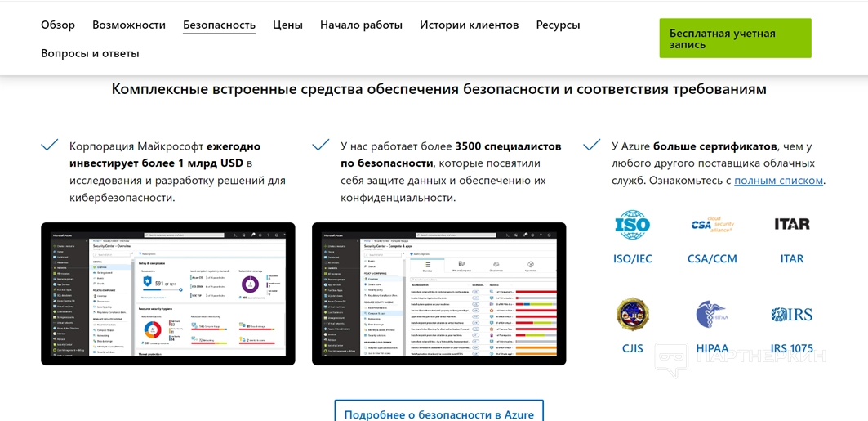Click the bold text 3500 специалистов по безопасности
The height and width of the screenshot is (421, 868).
[452, 155]
